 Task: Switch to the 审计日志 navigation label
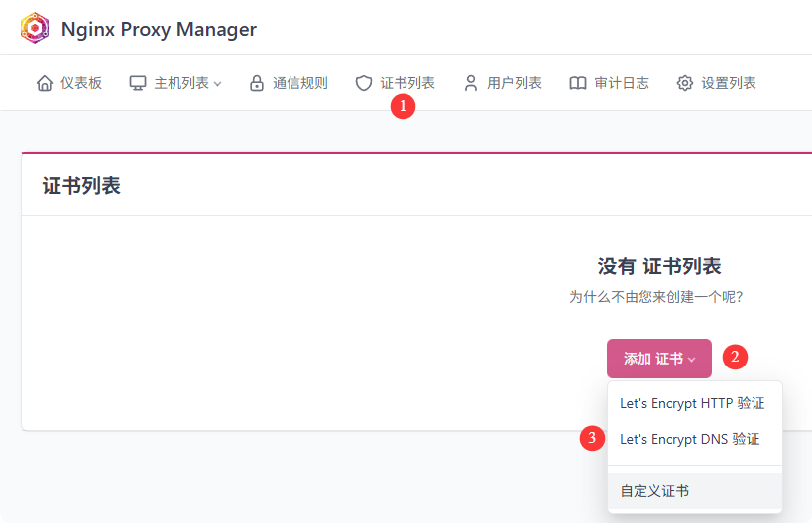tap(622, 83)
